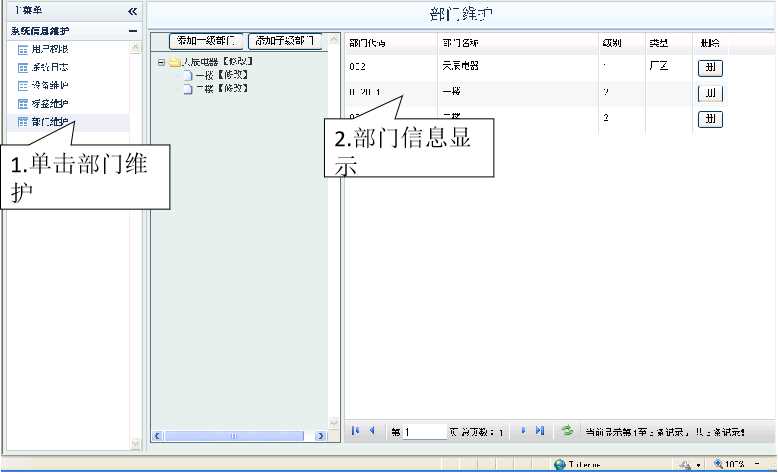Screen dimensions: 778x473
Task: Go to the first page with the pager icon
Action: [355, 431]
